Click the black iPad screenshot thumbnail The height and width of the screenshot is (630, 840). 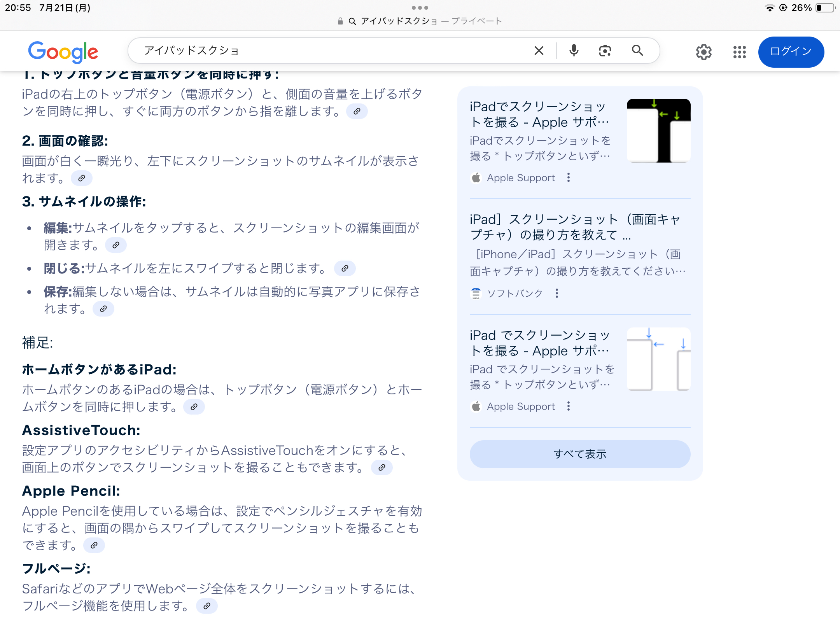(x=658, y=131)
